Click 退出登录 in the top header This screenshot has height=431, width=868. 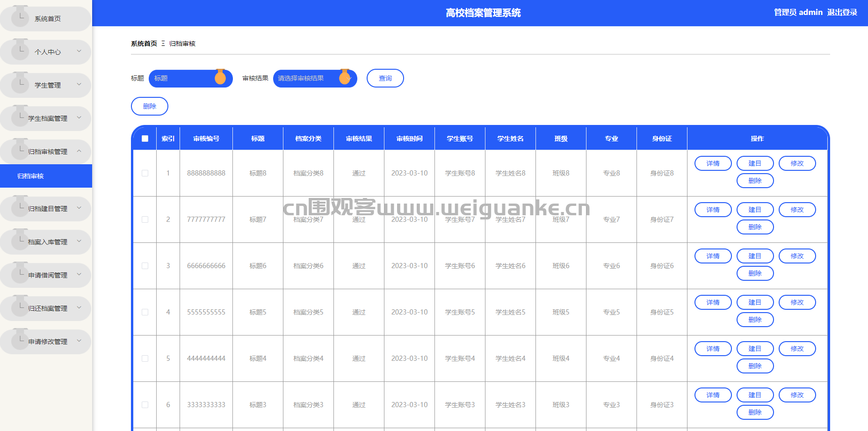click(842, 13)
